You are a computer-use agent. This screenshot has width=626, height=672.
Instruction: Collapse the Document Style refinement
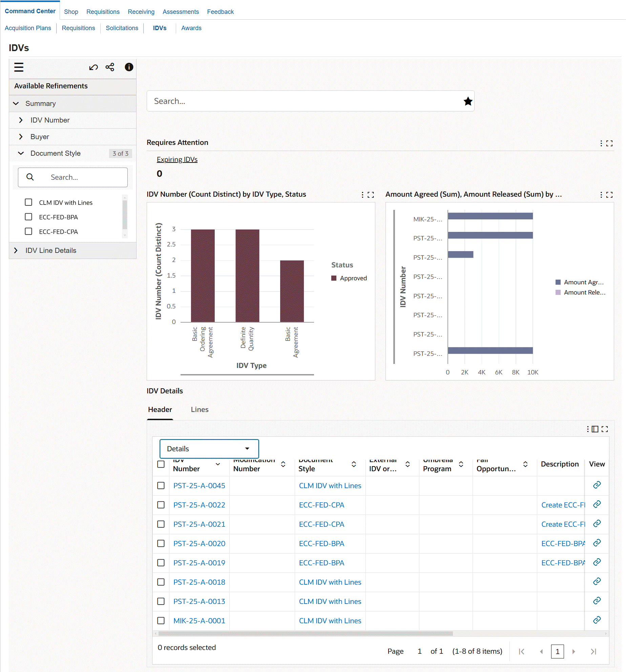[x=21, y=153]
